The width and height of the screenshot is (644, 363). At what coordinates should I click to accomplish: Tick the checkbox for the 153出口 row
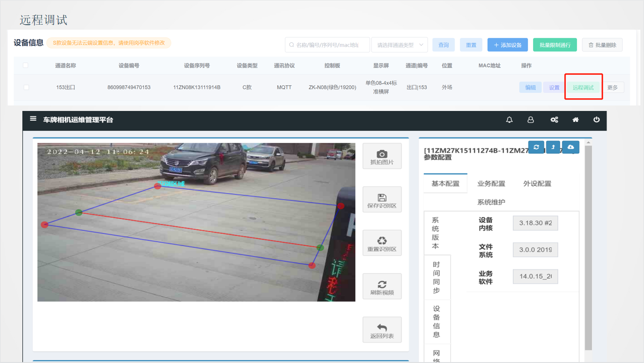pos(26,87)
